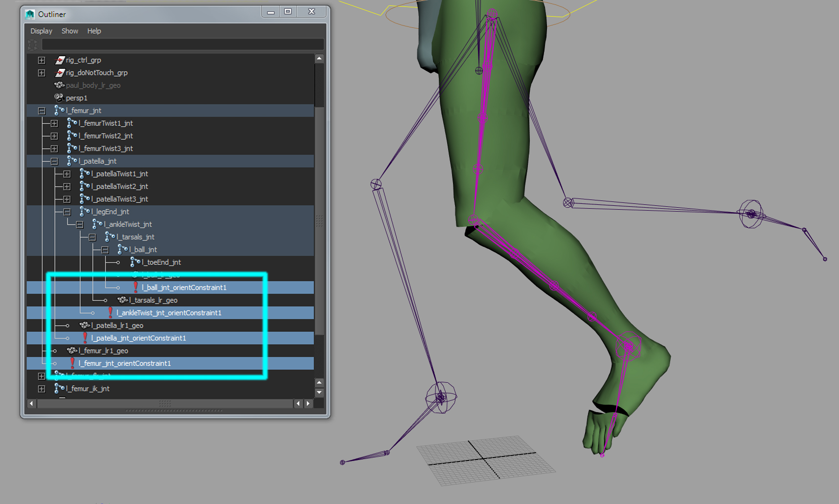The width and height of the screenshot is (839, 504).
Task: Collapse the l_ball_jnt hierarchy
Action: 105,250
